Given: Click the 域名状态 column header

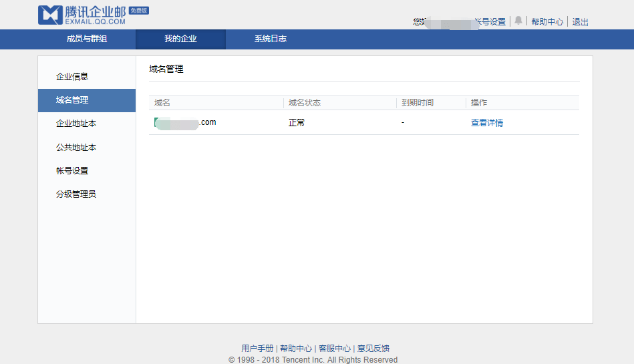Looking at the screenshot, I should (x=305, y=103).
